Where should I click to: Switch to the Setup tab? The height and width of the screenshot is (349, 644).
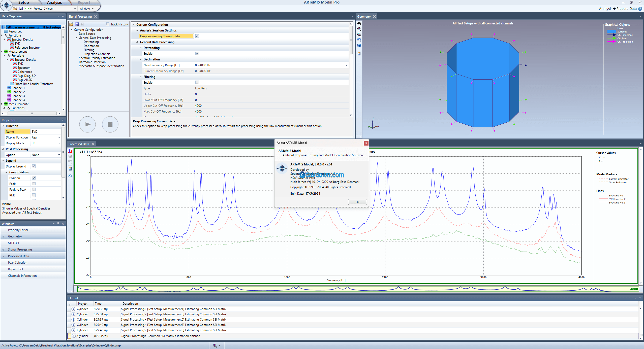[23, 3]
